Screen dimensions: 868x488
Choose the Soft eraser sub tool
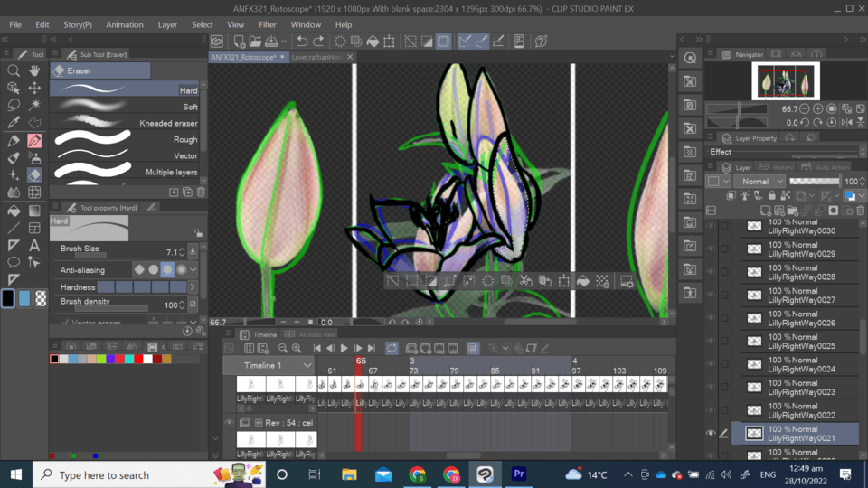point(127,107)
